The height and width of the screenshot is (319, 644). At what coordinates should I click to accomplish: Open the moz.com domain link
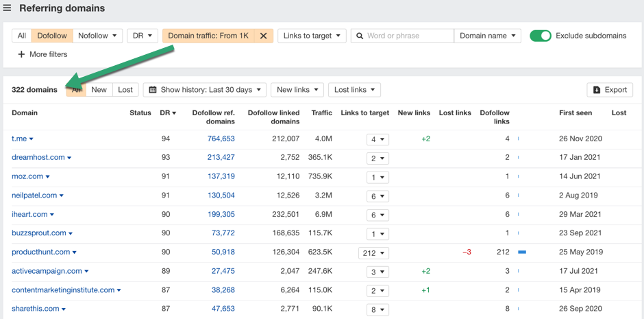[x=27, y=176]
